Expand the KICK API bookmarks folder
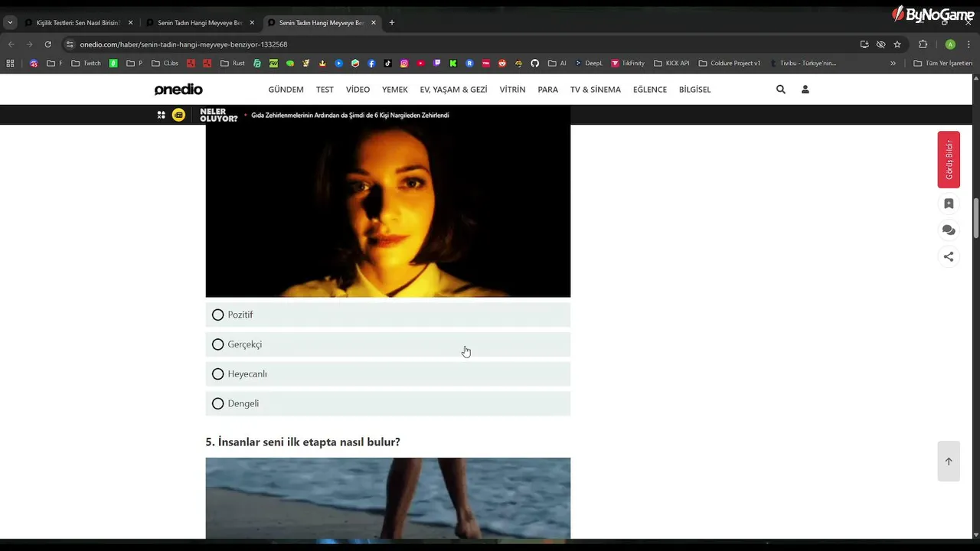 [672, 64]
